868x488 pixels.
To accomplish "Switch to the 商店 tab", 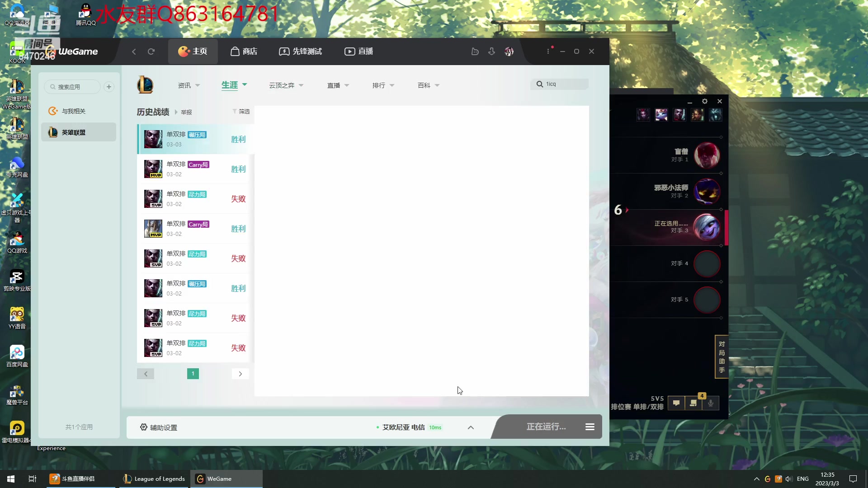I will click(243, 52).
